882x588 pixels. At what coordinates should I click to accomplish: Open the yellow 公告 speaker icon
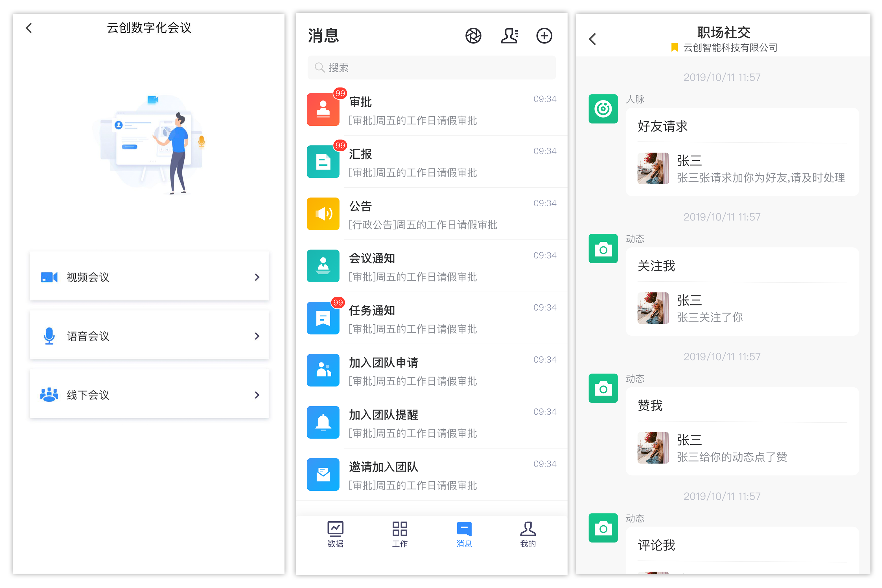tap(323, 214)
